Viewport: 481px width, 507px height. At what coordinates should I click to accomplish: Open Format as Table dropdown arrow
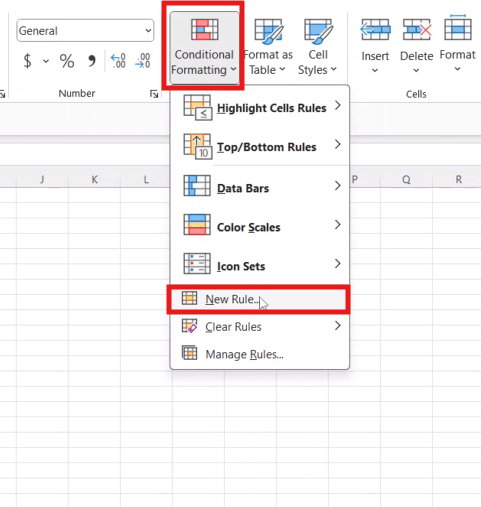coord(282,69)
